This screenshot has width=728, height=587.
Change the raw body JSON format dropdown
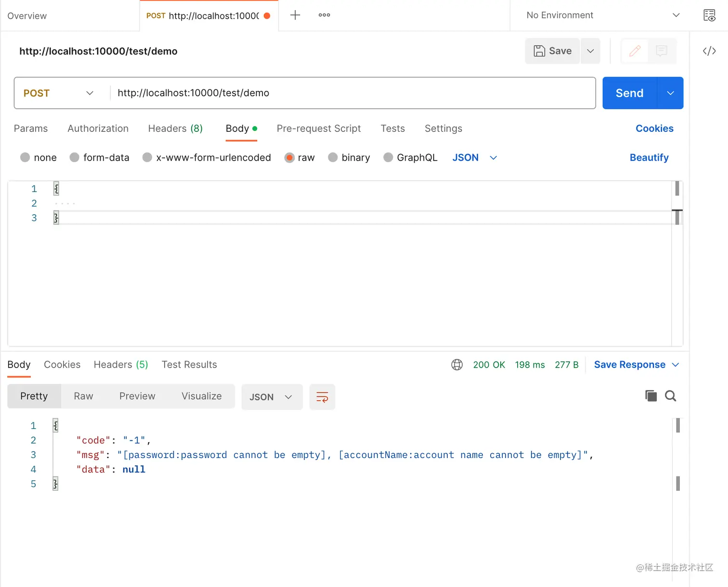click(474, 157)
